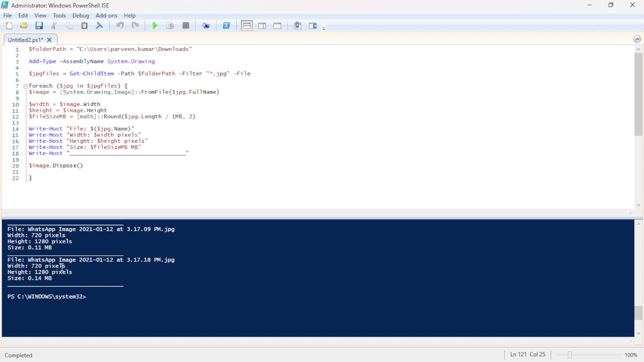This screenshot has height=362, width=644.
Task: Create a new script file
Action: click(x=9, y=25)
